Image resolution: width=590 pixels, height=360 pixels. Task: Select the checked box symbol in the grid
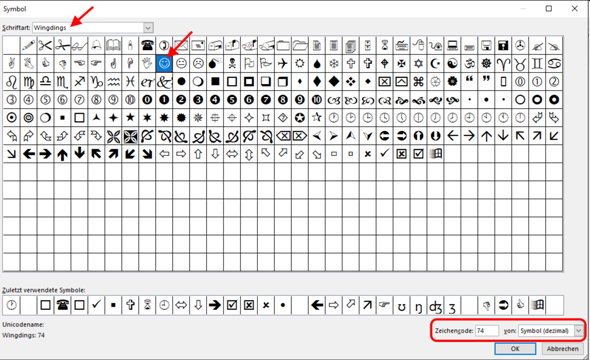pyautogui.click(x=418, y=154)
